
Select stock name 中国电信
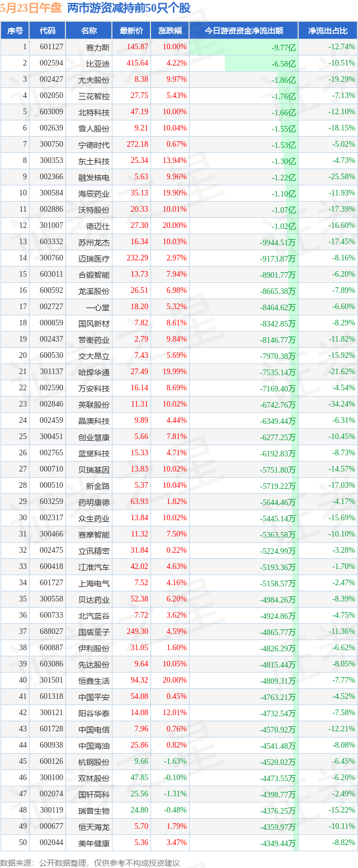(x=94, y=729)
